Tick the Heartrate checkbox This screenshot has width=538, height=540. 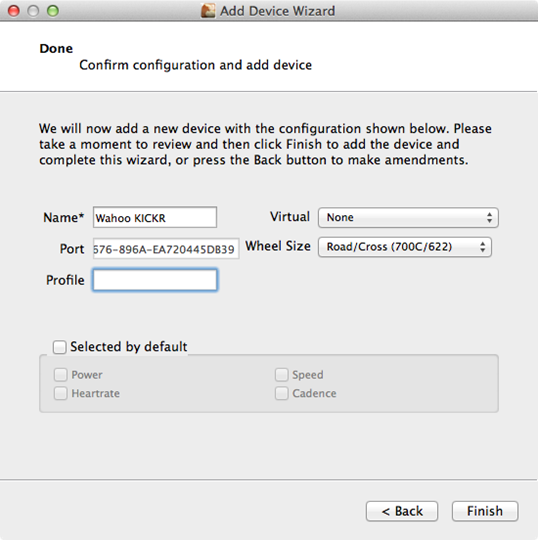60,393
